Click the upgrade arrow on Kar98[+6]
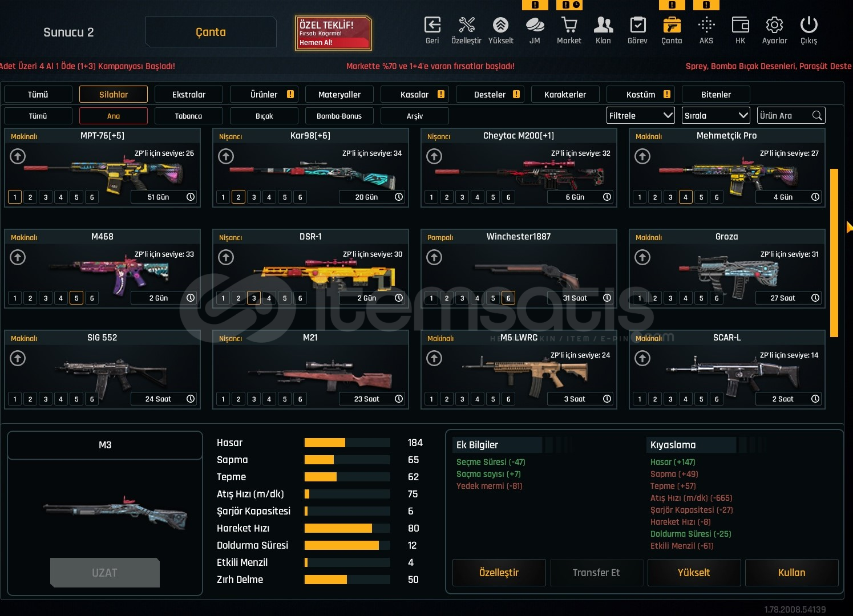The height and width of the screenshot is (616, 853). [226, 156]
